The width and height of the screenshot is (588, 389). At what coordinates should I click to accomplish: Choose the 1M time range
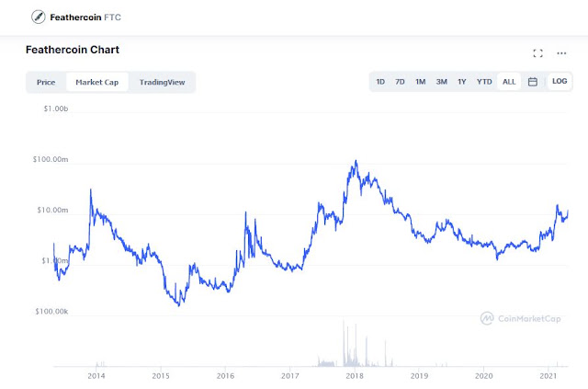click(x=421, y=82)
